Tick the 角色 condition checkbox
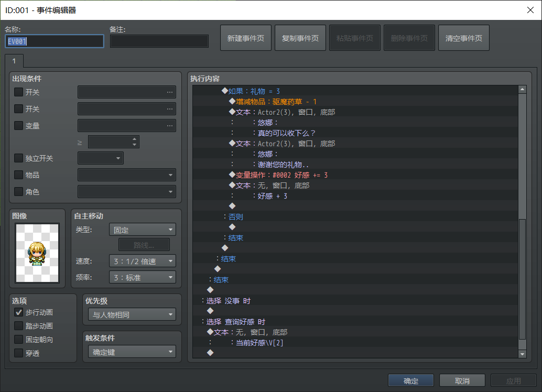The height and width of the screenshot is (392, 542). coord(19,191)
